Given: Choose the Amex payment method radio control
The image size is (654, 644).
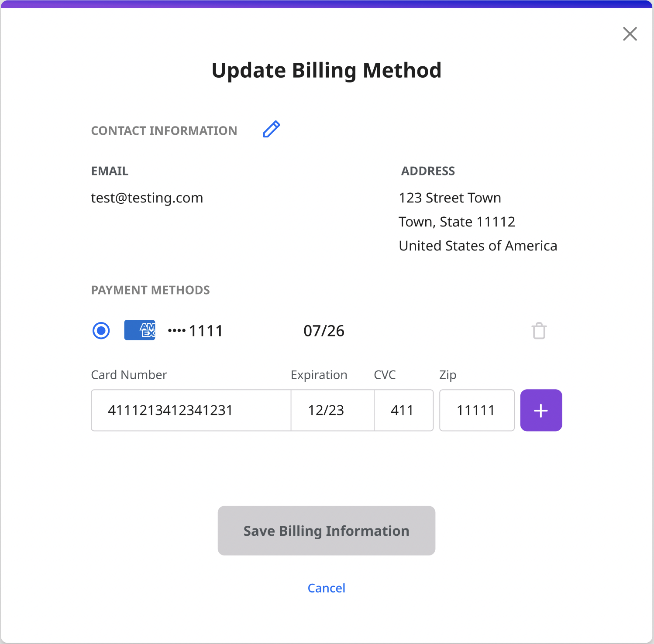Looking at the screenshot, I should 101,331.
